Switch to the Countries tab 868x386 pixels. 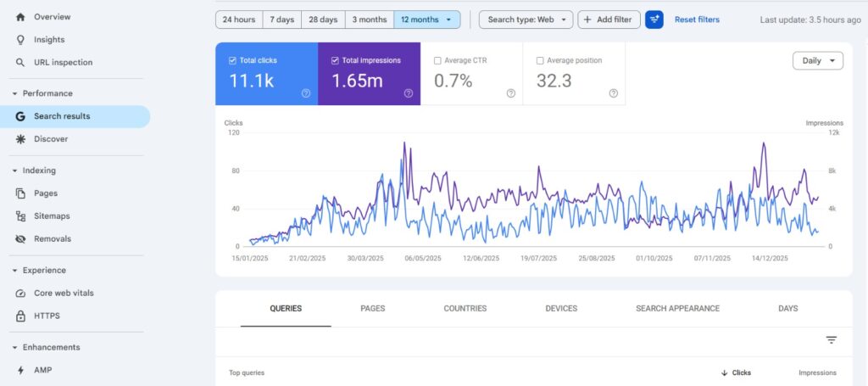[x=465, y=309]
